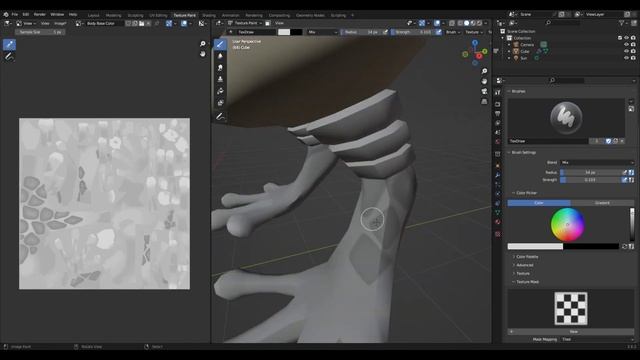This screenshot has height=360, width=640.
Task: Switch to the Shading workspace tab
Action: pos(209,16)
